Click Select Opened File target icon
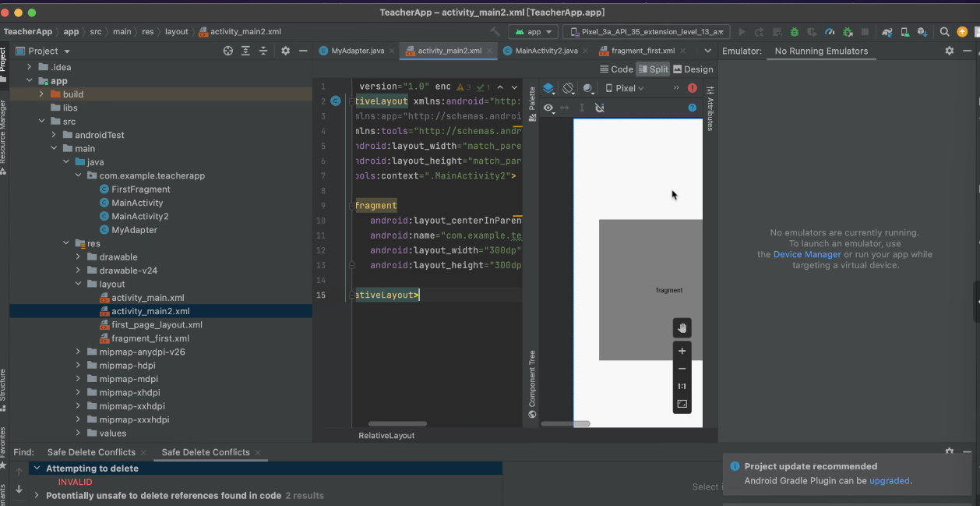Screen dimensions: 980x506 [228, 51]
